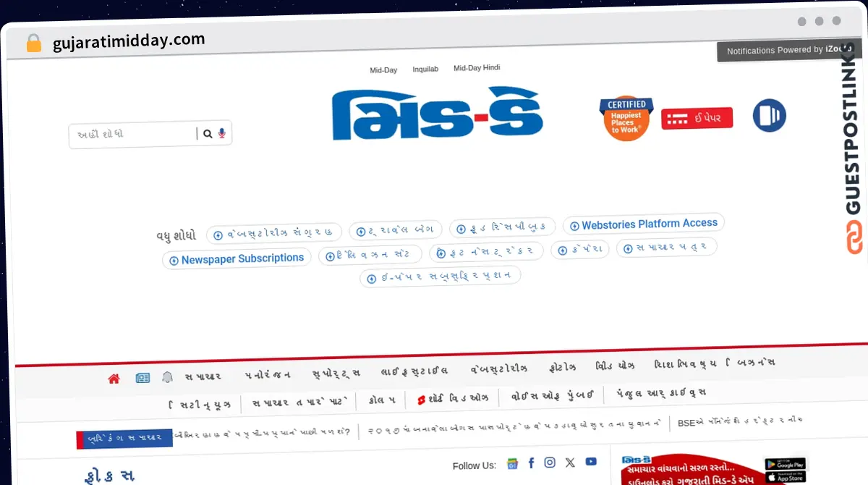Click the small Mid-Day logo in app banner
The height and width of the screenshot is (485, 868).
click(637, 461)
